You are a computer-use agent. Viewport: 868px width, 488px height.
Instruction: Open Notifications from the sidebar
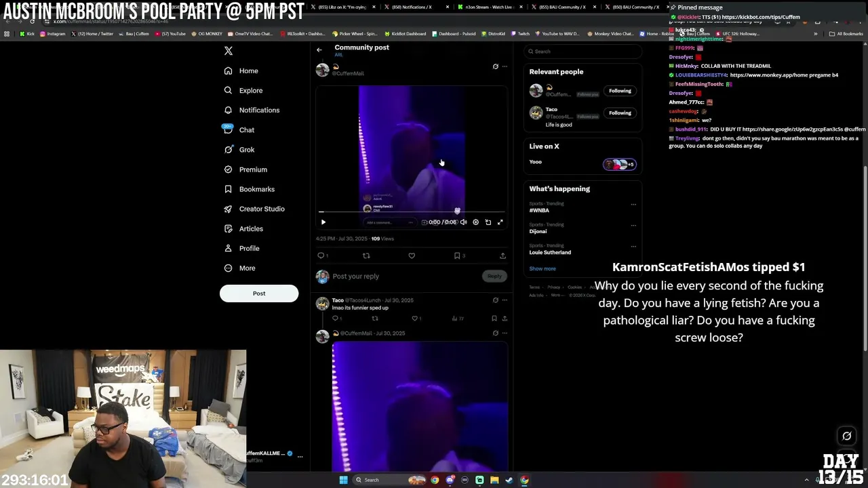coord(252,110)
